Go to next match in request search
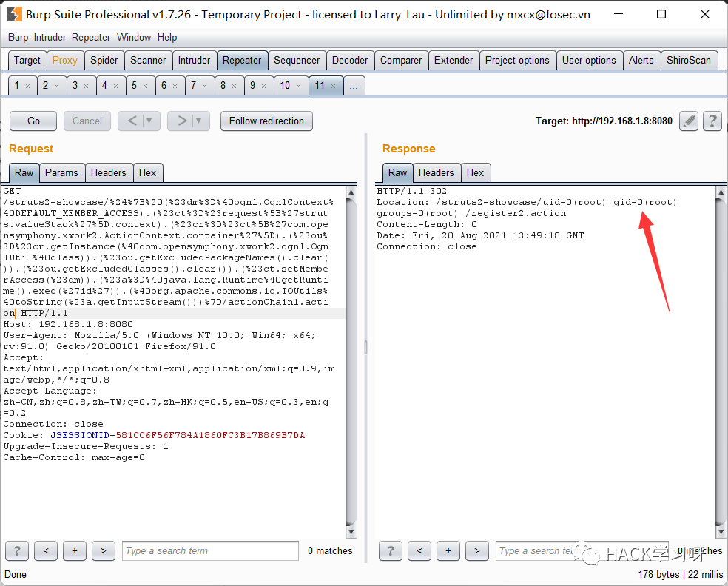This screenshot has width=728, height=586. [x=104, y=550]
